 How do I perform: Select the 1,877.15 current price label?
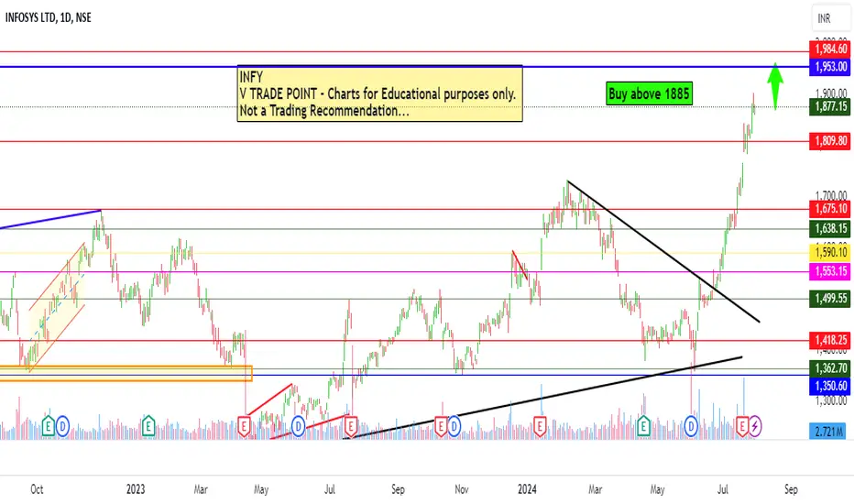[830, 106]
